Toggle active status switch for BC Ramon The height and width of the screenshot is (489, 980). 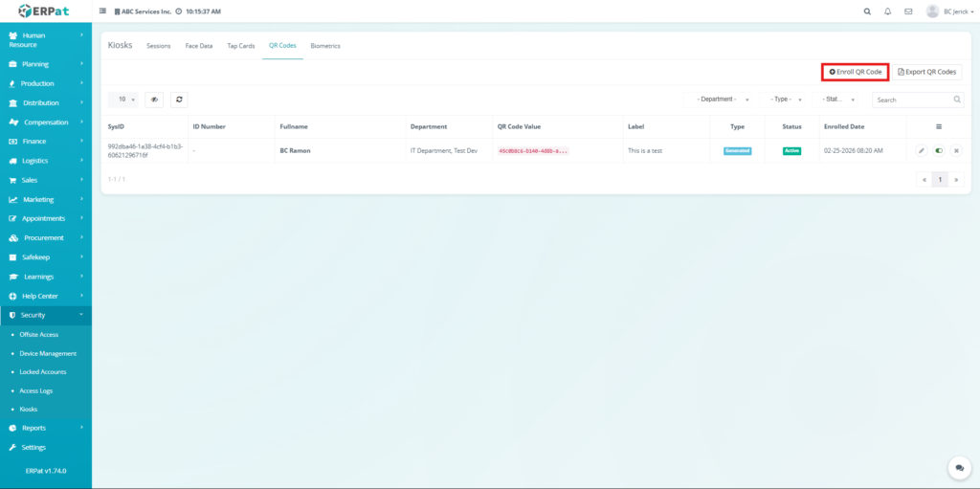pyautogui.click(x=938, y=150)
